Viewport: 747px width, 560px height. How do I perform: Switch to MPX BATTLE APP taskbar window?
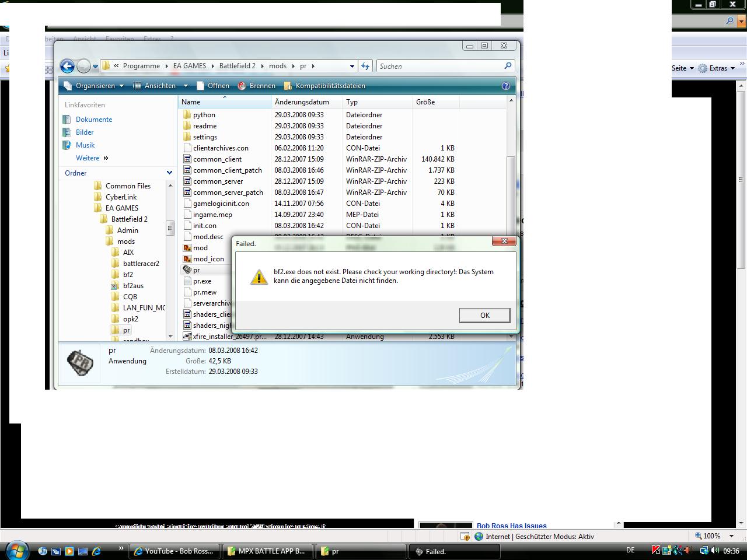point(267,551)
